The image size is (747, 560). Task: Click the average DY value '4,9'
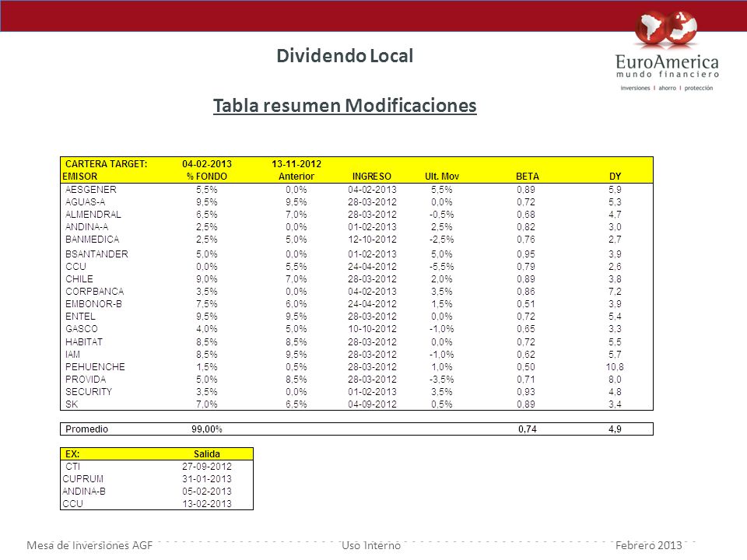(x=615, y=429)
